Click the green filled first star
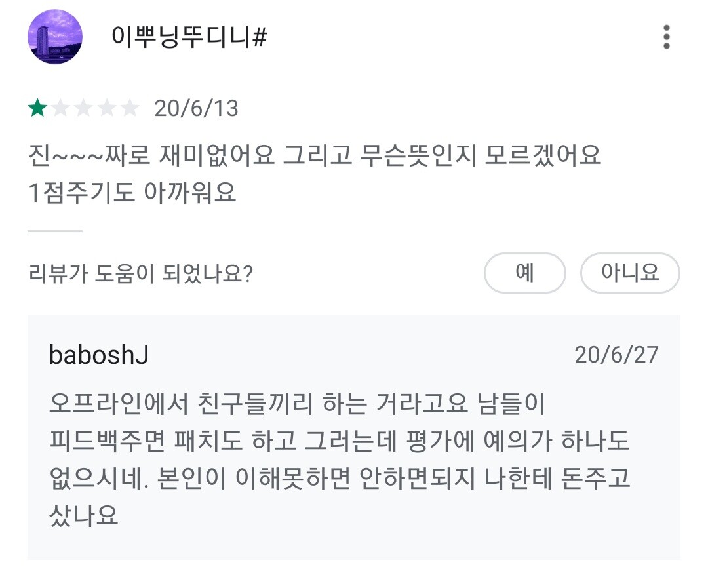This screenshot has width=708, height=588. tap(37, 108)
